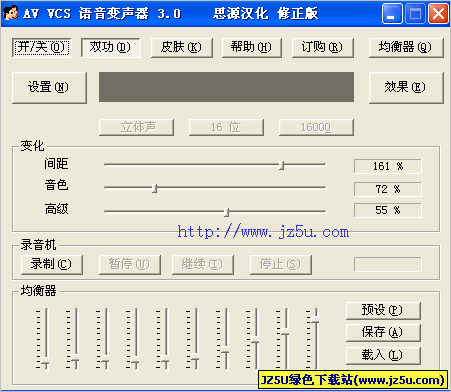Click the 停止 (S) stop button
451x392 pixels.
[x=281, y=265]
